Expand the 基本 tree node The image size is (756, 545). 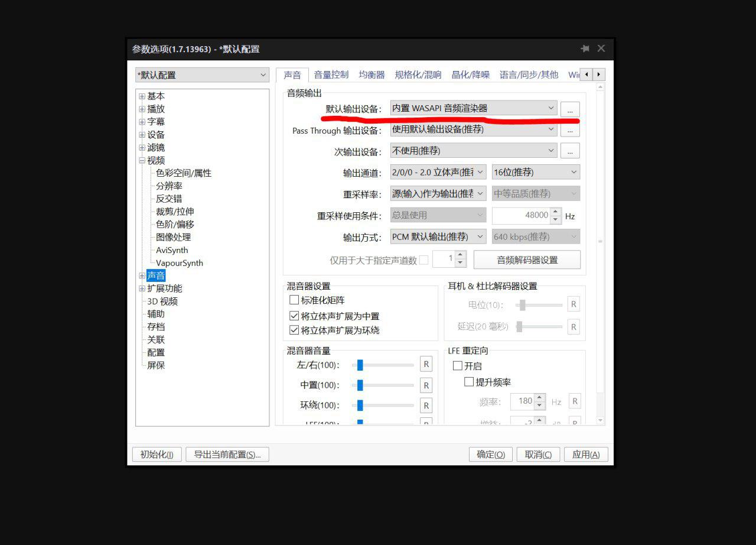(x=142, y=96)
